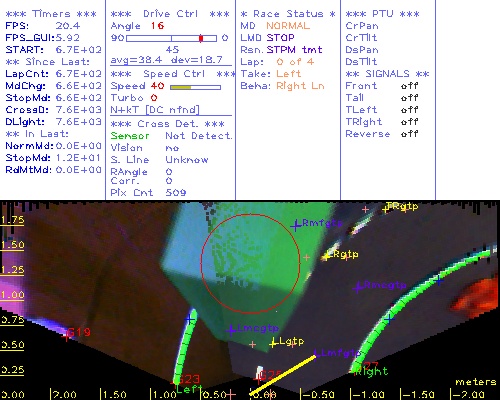Click the blue LLmfgtp cross marker
Viewport: 500px width, 400px height.
click(x=315, y=353)
